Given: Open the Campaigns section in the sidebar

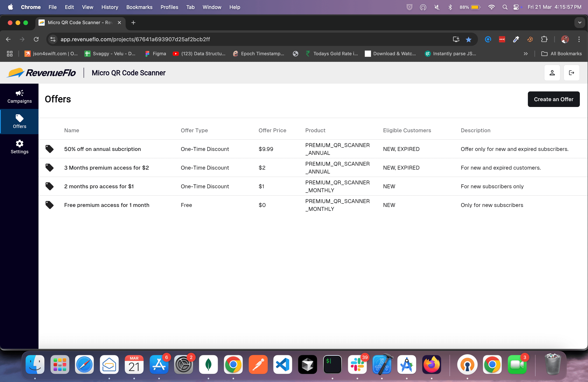Looking at the screenshot, I should pos(19,96).
